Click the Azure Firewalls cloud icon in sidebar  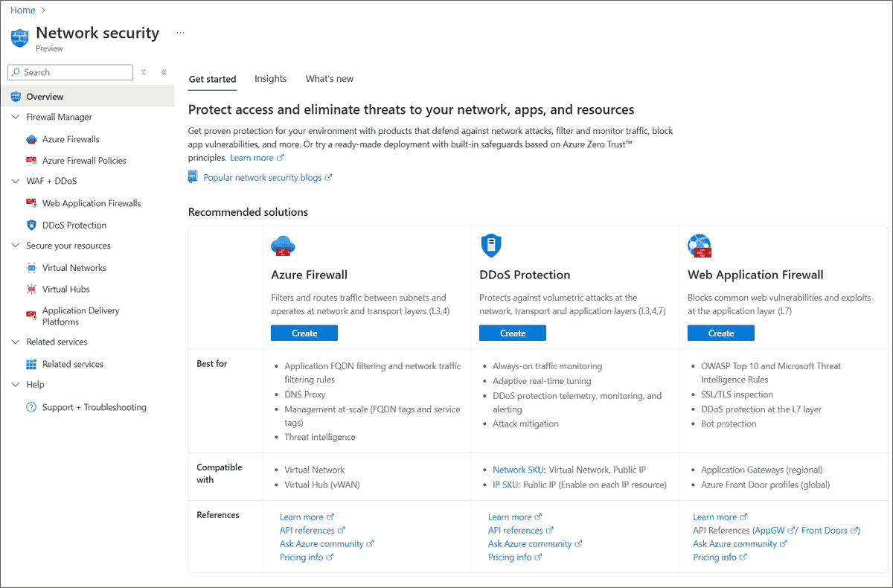[x=31, y=139]
